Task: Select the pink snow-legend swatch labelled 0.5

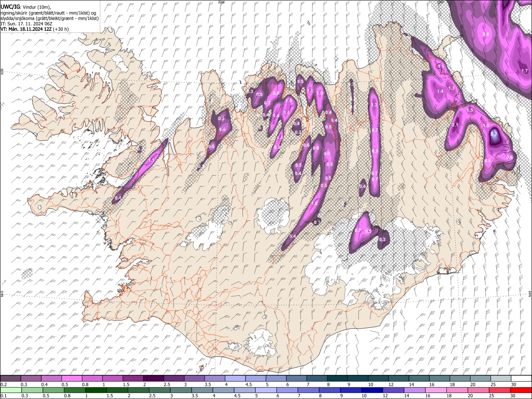Action: tap(71, 378)
